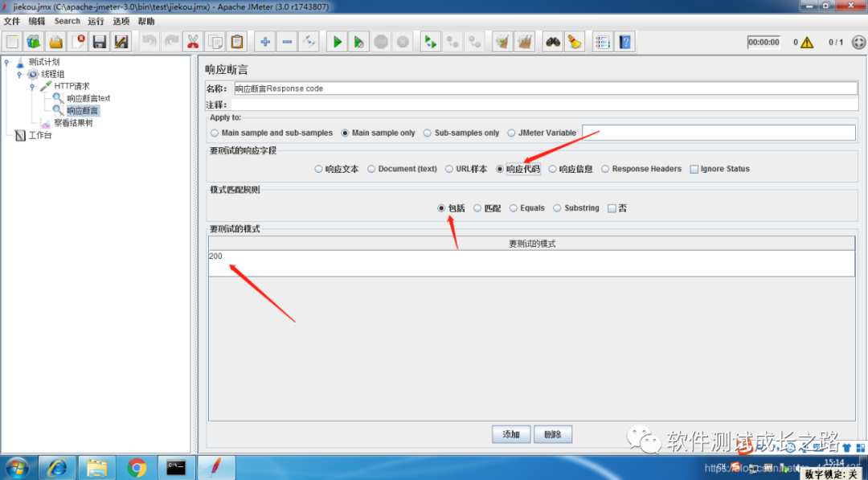Viewport: 868px width, 480px height.
Task: Click the minus Collapse All icon
Action: tap(287, 42)
